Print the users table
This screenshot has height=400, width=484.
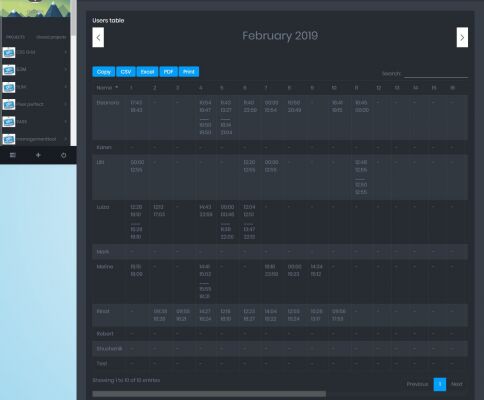tap(189, 72)
